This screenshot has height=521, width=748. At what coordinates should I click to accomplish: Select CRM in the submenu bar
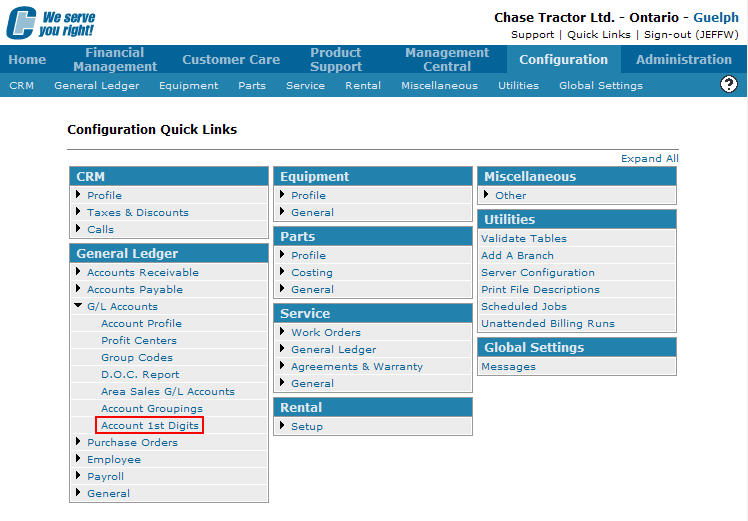[x=21, y=85]
